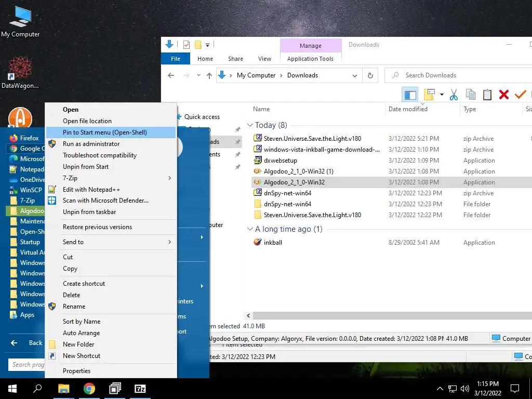Click the orange checkmark toolbar icon
Viewport: 532px width, 399px height.
[520, 95]
